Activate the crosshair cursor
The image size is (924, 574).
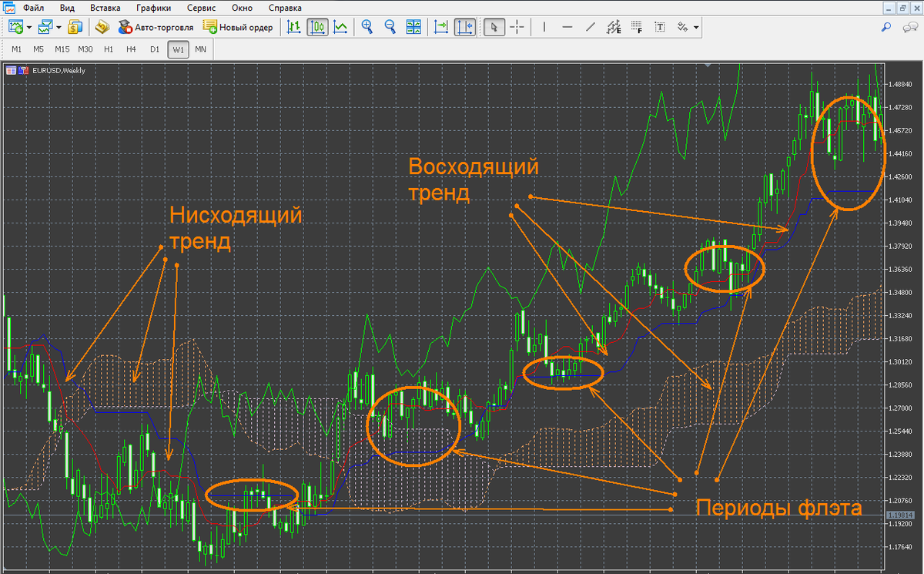[x=517, y=27]
